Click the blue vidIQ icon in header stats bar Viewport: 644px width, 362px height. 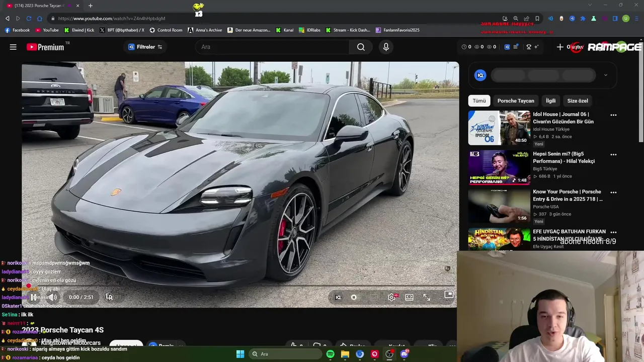click(507, 47)
